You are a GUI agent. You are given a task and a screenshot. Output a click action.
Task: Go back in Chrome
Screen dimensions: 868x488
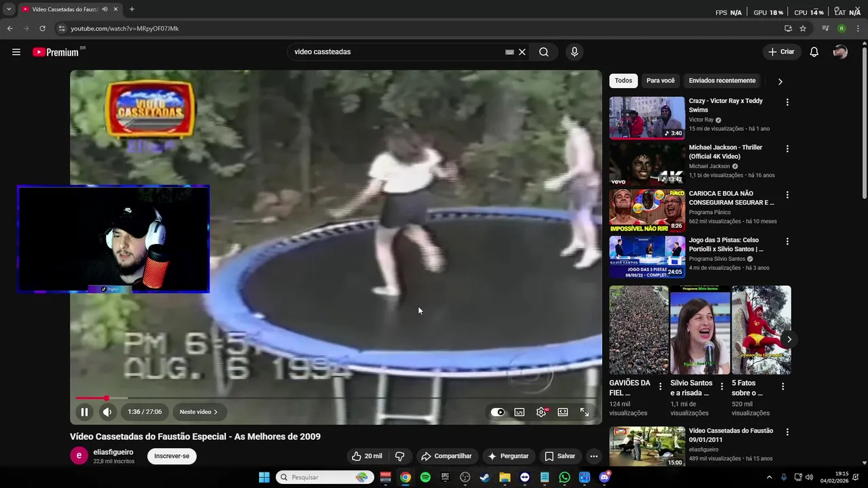pyautogui.click(x=9, y=28)
